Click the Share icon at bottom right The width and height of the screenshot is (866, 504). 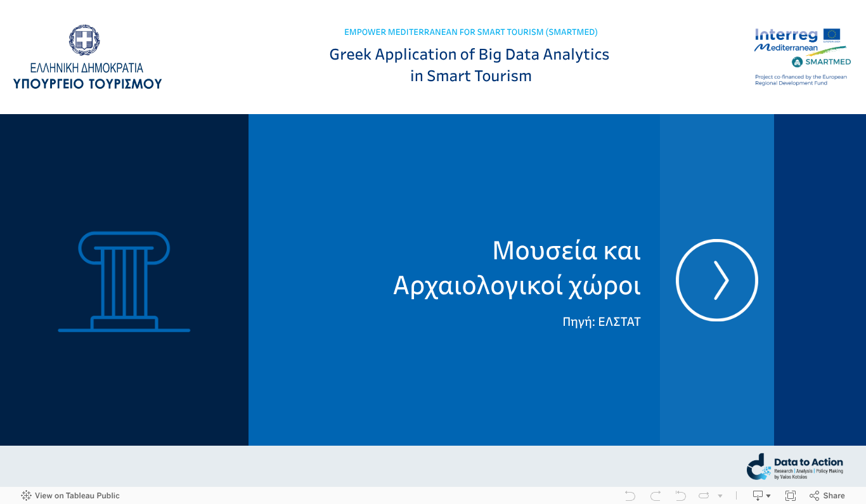click(813, 495)
